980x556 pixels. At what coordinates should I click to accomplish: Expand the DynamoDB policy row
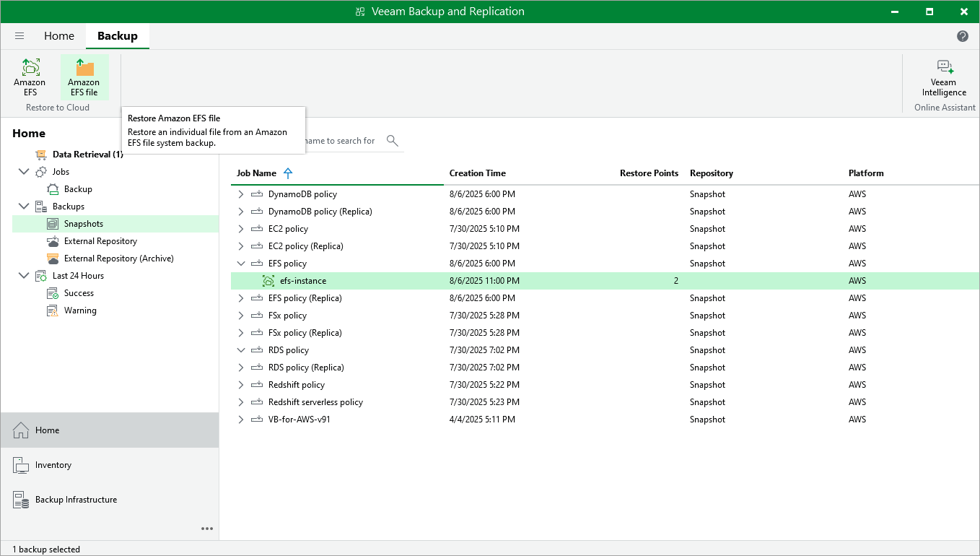pos(241,194)
